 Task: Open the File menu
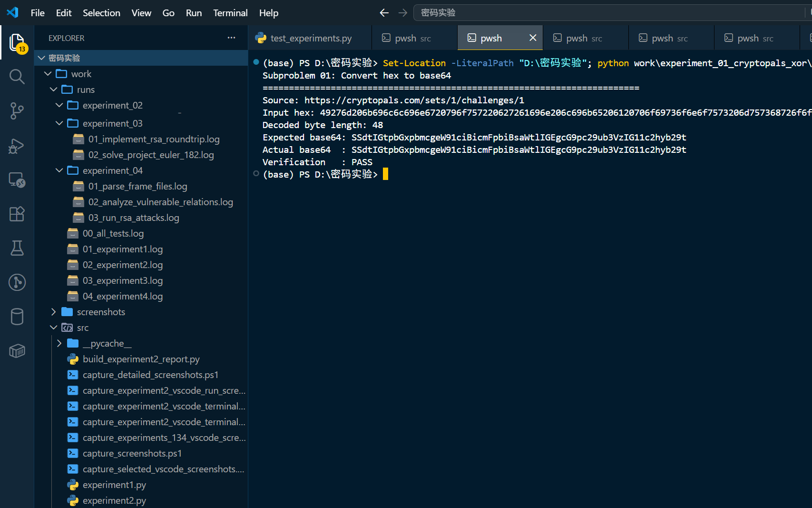coord(38,13)
